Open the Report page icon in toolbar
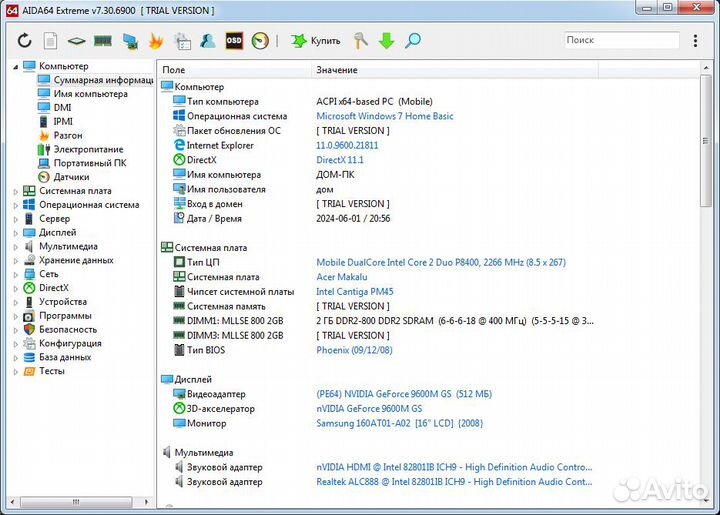The height and width of the screenshot is (515, 720). (51, 41)
